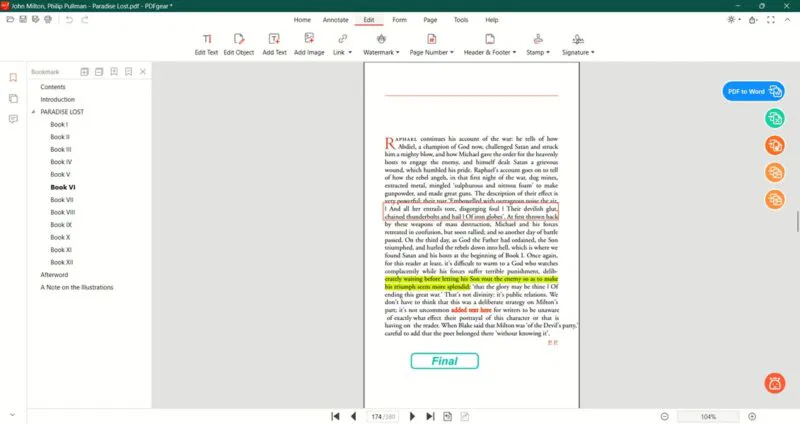Select the Edit tab
Viewport: 800px width, 424px height.
pyautogui.click(x=369, y=20)
